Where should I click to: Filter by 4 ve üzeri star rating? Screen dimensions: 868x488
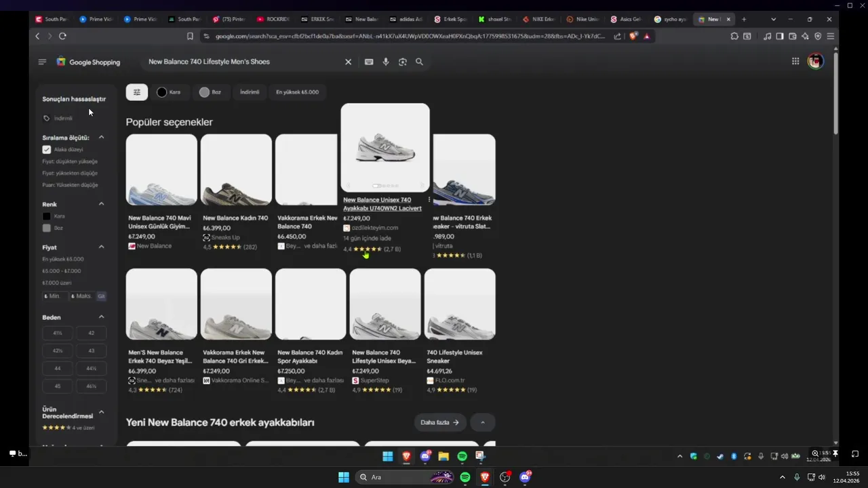(68, 428)
